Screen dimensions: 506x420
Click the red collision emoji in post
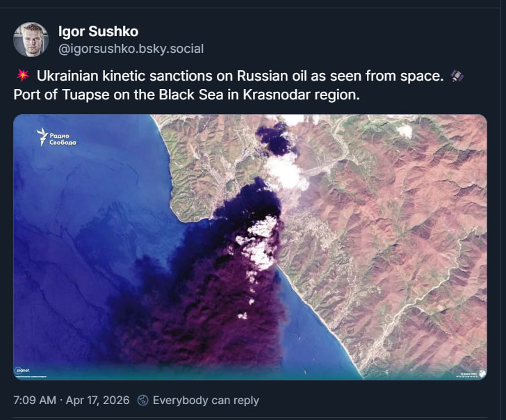[21, 76]
